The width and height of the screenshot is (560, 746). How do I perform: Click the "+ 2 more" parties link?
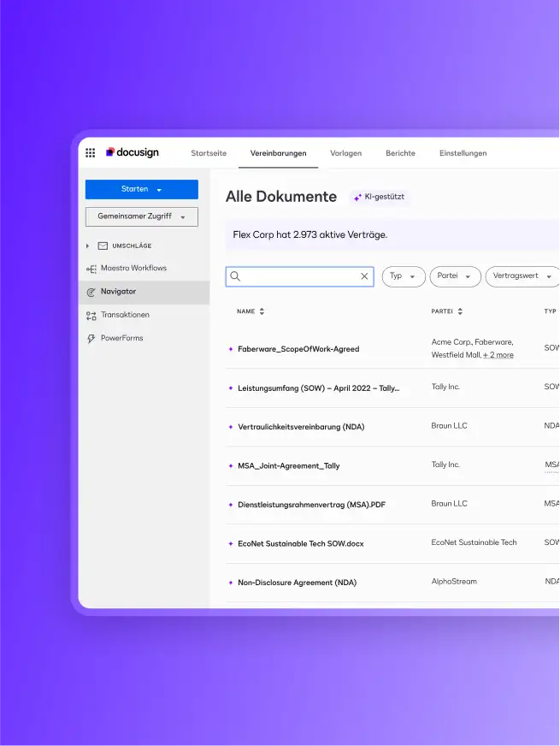(x=498, y=355)
